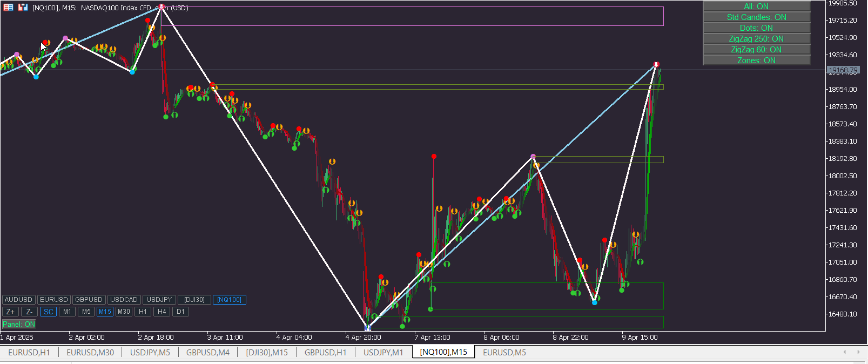Zoom in with the Z+ button

click(x=11, y=312)
